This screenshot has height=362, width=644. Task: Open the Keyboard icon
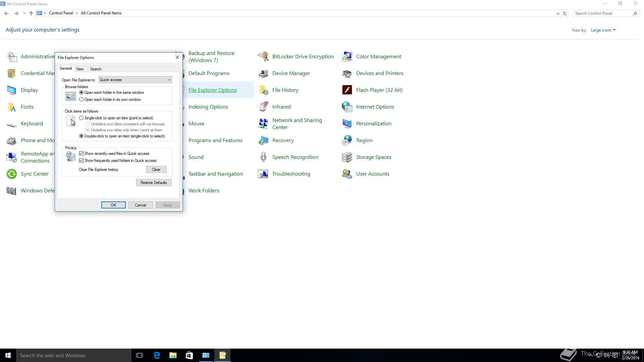point(12,125)
